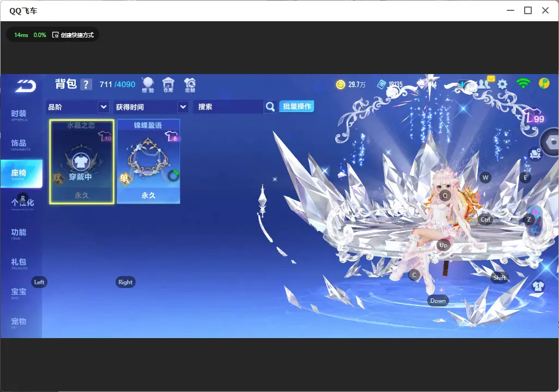Click the Down key overlay button

438,301
